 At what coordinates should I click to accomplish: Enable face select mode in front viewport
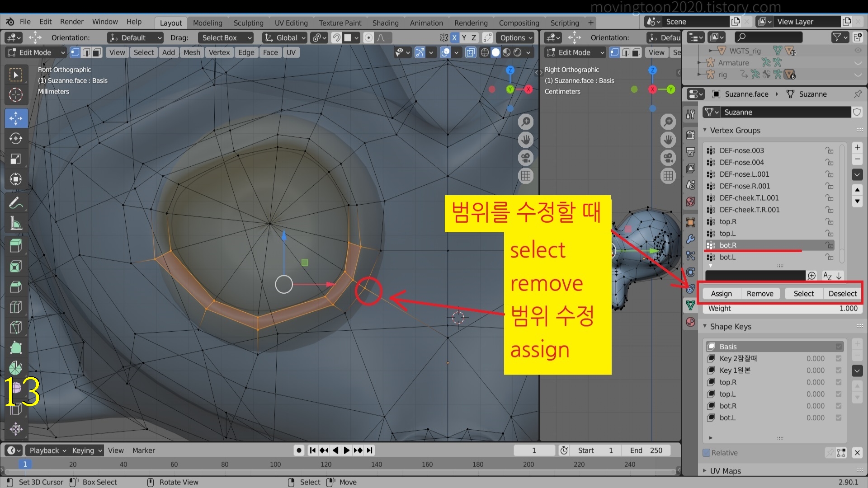97,52
